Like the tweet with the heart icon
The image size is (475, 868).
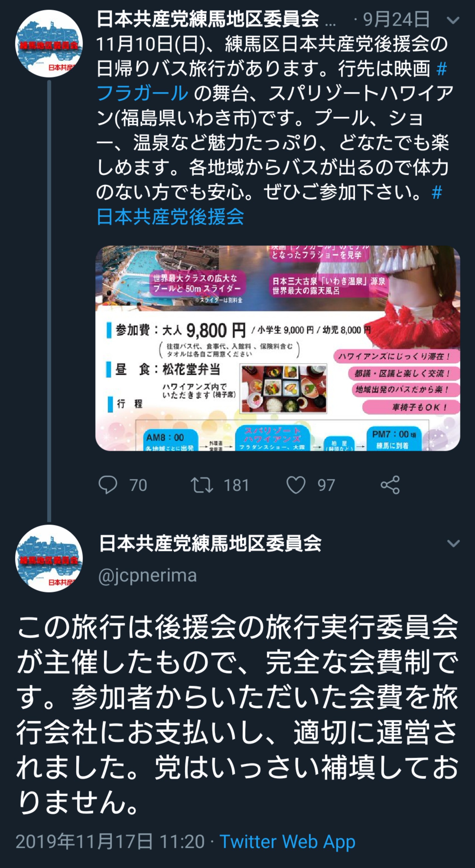(296, 485)
